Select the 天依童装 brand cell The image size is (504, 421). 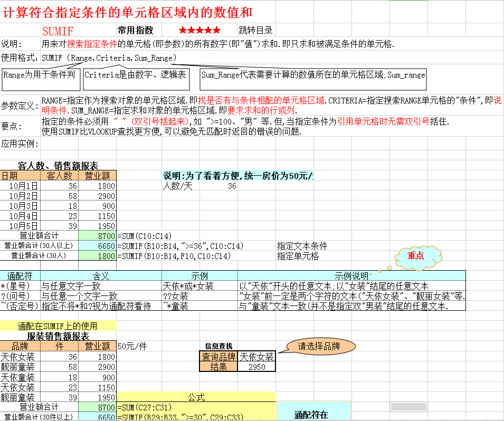coord(20,377)
